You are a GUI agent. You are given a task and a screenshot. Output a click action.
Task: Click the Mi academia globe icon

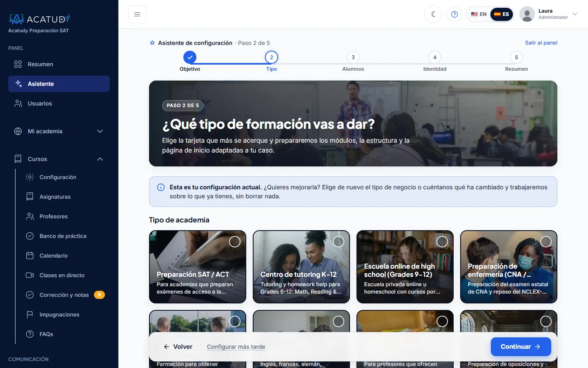18,131
